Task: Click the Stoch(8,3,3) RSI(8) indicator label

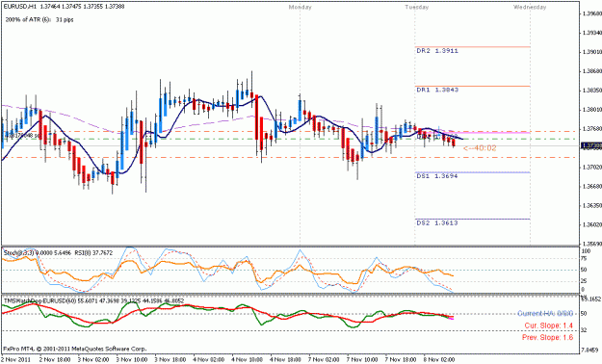Action: (x=58, y=252)
